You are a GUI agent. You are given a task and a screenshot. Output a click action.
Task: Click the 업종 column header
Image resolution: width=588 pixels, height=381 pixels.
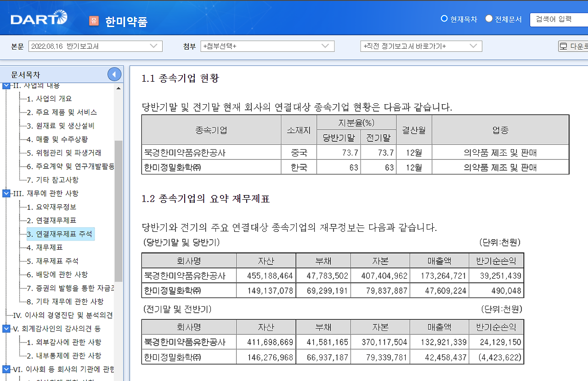tap(501, 130)
